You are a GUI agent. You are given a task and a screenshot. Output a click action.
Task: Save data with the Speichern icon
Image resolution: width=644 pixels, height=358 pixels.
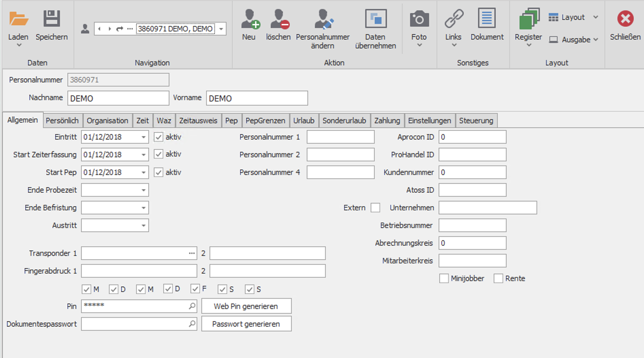pos(52,19)
